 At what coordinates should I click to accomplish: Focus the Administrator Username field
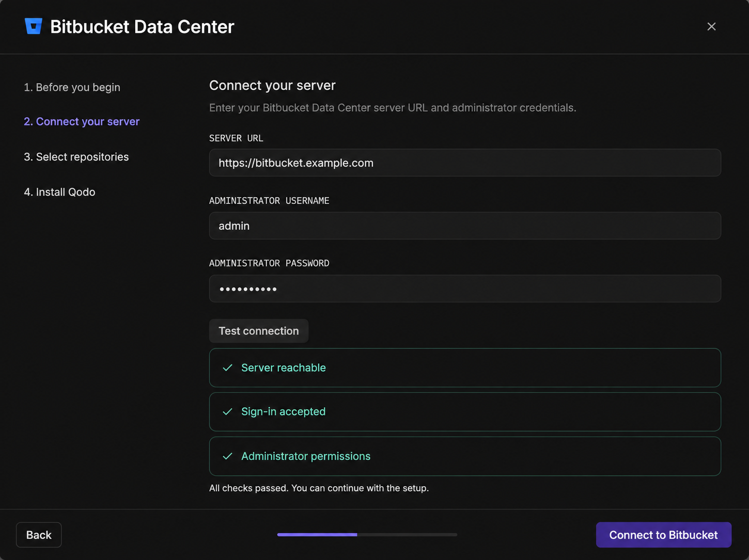465,226
